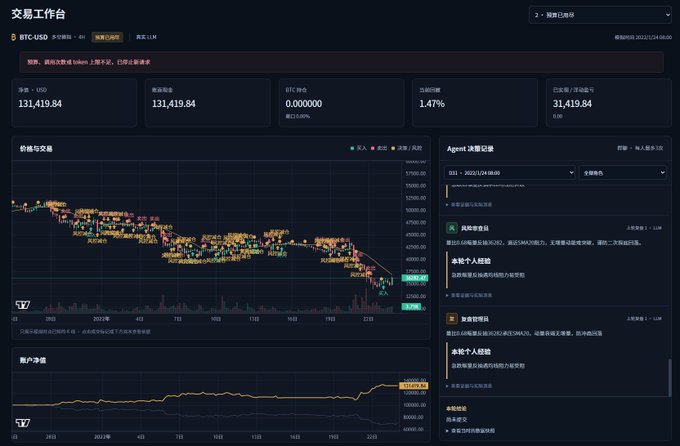680x446 pixels.
Task: Click the yellow 决策/风控 legend dot
Action: point(393,148)
